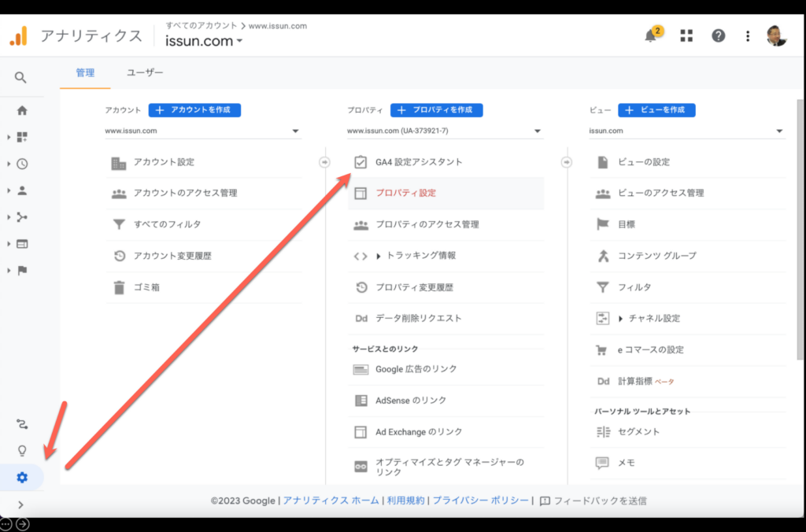Image resolution: width=806 pixels, height=532 pixels.
Task: Select the 管理 tab
Action: 85,73
